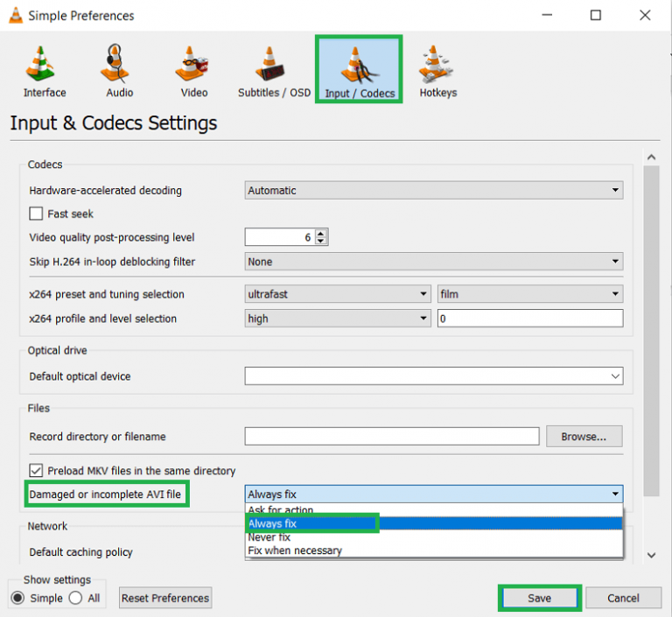This screenshot has height=617, width=672.
Task: Open the Skip H.264 in-loop deblocking filter dropdown
Action: point(434,261)
